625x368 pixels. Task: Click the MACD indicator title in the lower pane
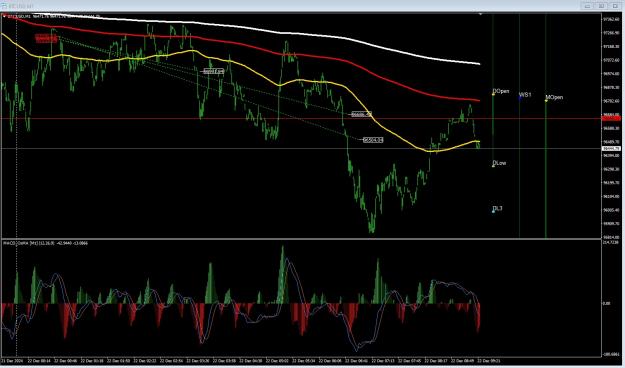click(45, 243)
